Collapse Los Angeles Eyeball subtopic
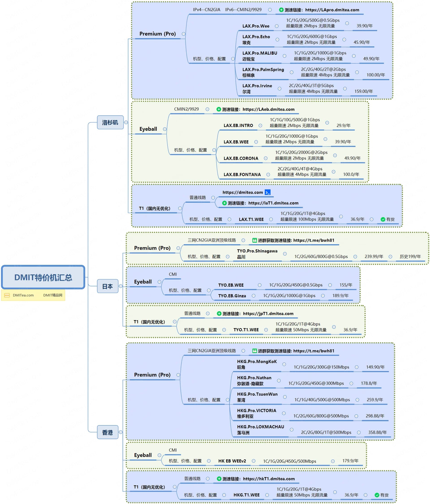Viewport: 430px width, 504px height. [x=165, y=129]
